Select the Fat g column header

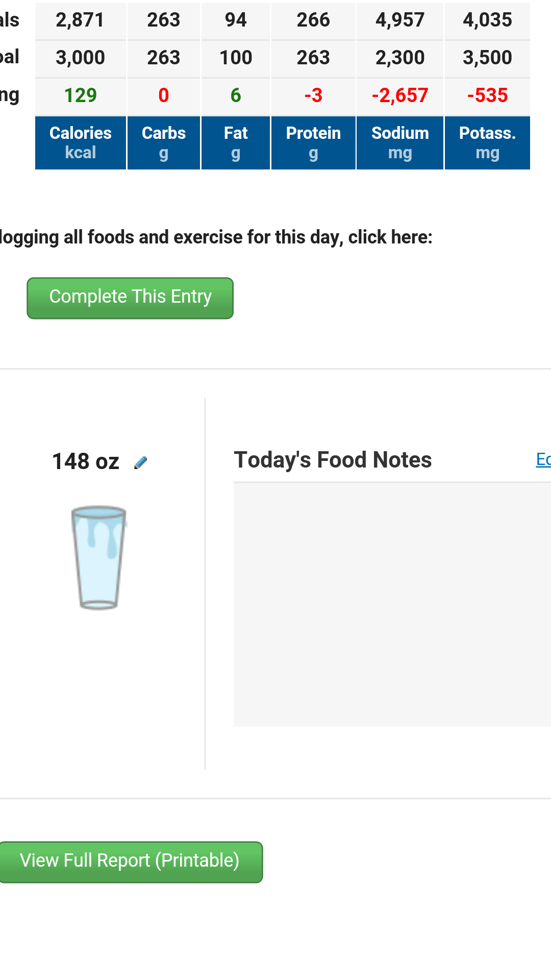tap(236, 143)
